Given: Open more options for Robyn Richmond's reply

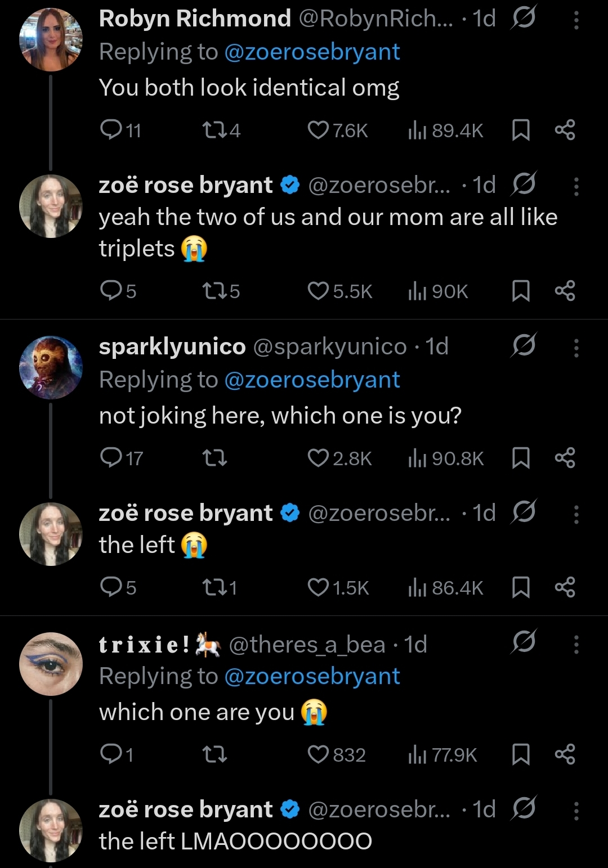Looking at the screenshot, I should pos(576,20).
